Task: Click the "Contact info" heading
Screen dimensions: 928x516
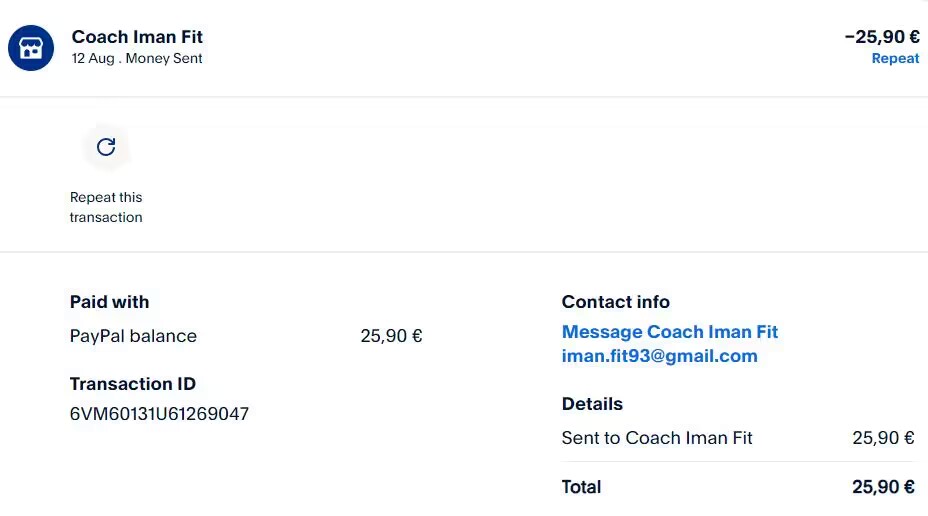Action: click(615, 302)
